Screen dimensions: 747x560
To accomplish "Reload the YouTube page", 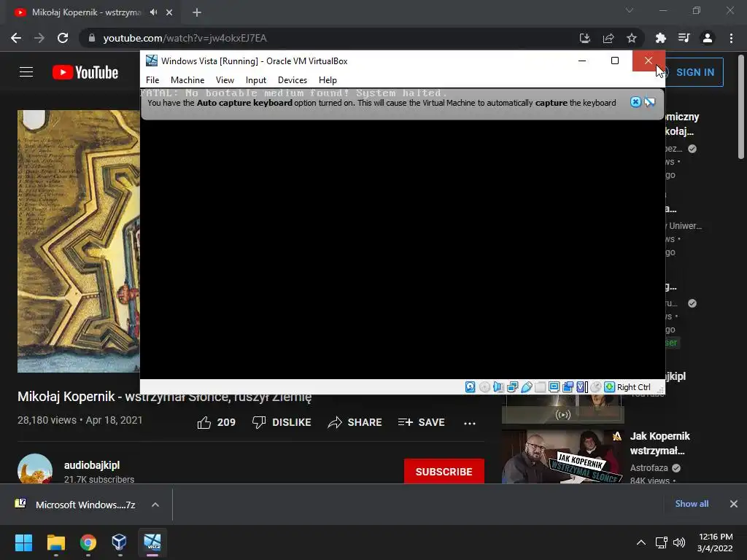I will 63,38.
